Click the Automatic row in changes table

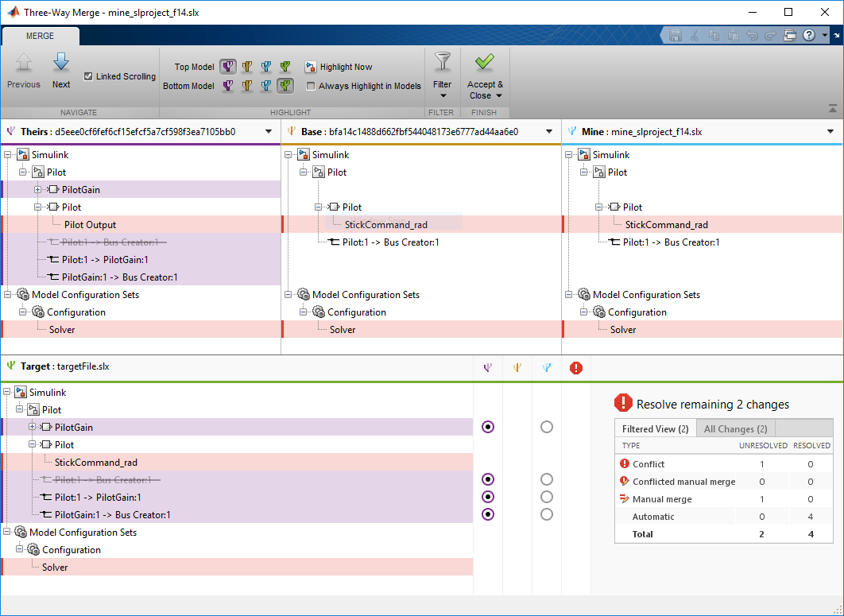(724, 517)
